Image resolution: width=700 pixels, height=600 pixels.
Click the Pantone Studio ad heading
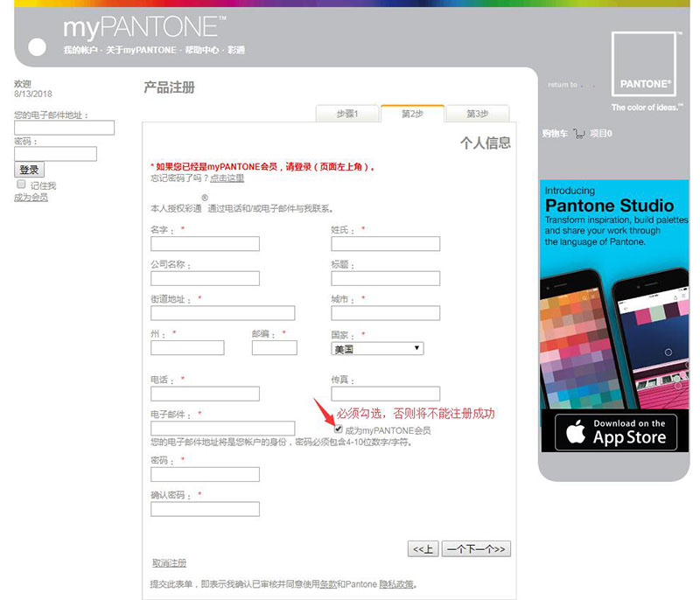[x=609, y=206]
